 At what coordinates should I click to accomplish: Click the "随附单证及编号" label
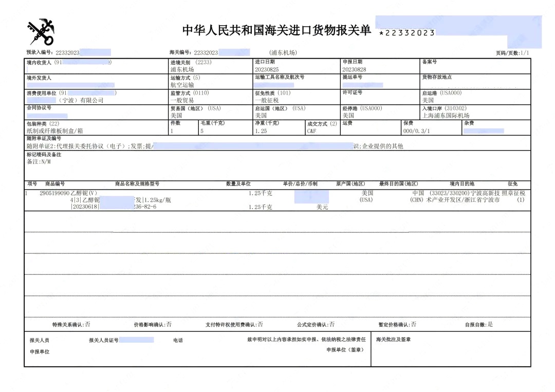44,138
